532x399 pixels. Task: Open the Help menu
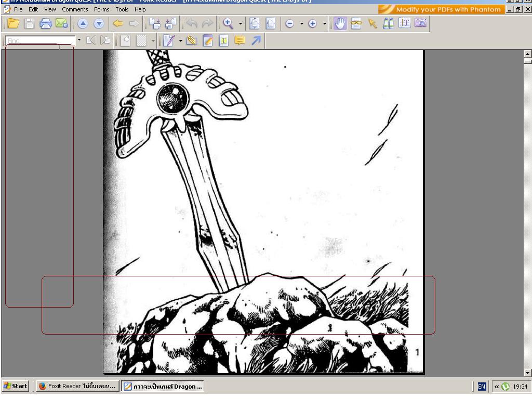140,9
